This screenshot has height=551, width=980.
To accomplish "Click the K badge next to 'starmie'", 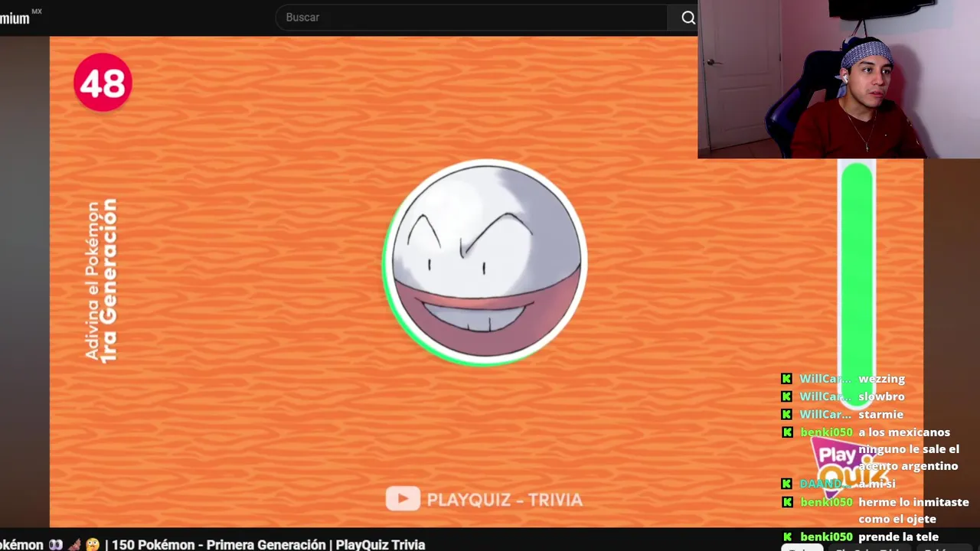I will [786, 414].
